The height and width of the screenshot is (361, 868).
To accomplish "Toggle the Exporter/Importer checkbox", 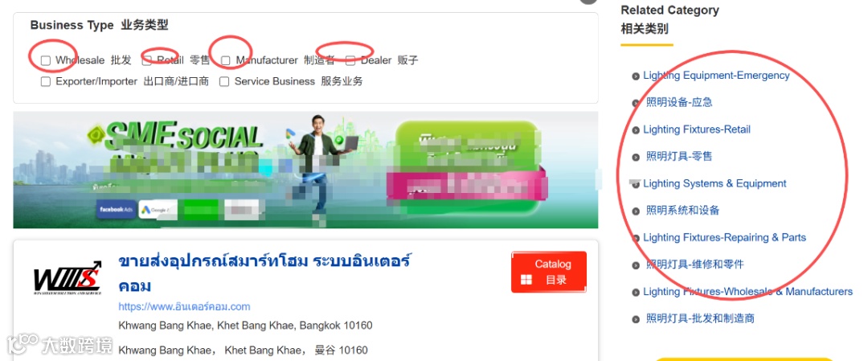I will (45, 81).
